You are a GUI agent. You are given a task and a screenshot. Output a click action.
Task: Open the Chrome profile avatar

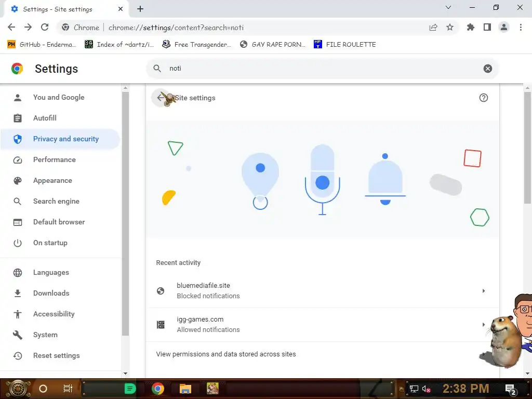pyautogui.click(x=504, y=28)
